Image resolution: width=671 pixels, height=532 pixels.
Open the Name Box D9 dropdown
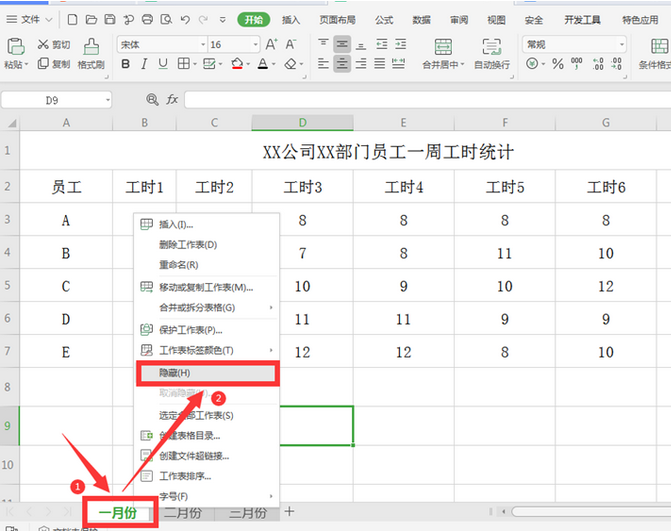[107, 100]
